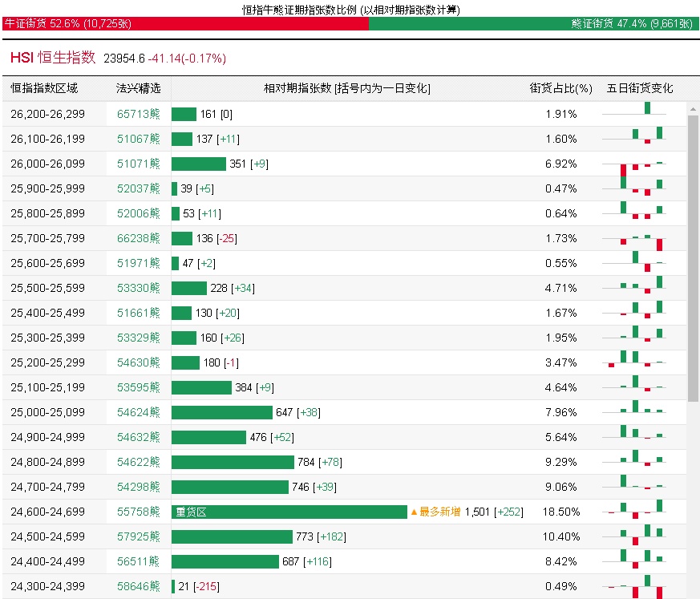The image size is (700, 599).
Task: Open warrant link 51071熊
Action: pos(139,164)
